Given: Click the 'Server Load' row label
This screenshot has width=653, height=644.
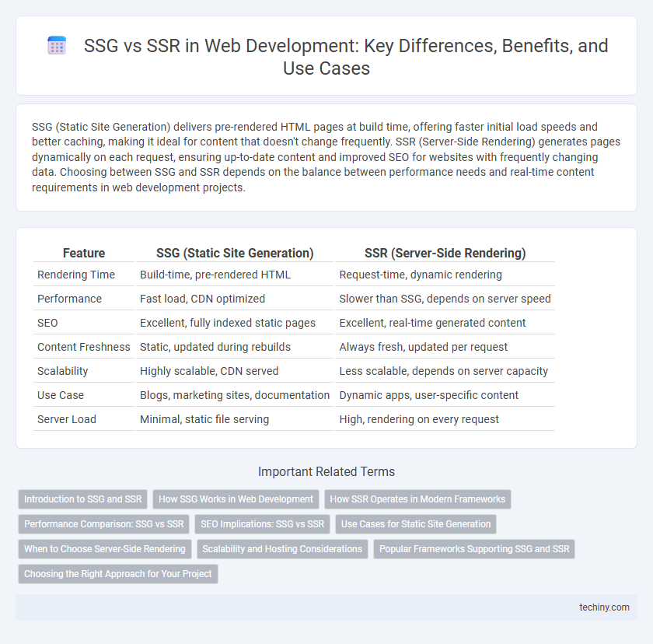Looking at the screenshot, I should pos(67,419).
